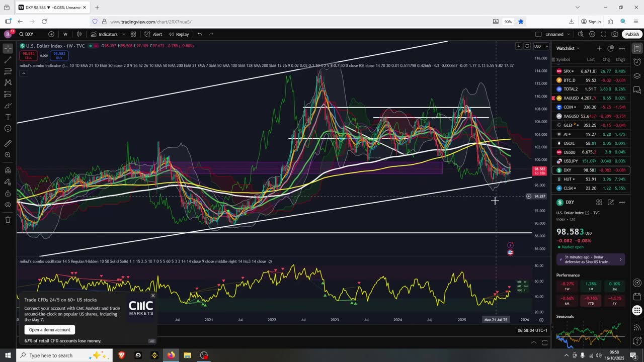This screenshot has height=362, width=644.
Task: Edit DXY note with pencil icon
Action: [611, 202]
